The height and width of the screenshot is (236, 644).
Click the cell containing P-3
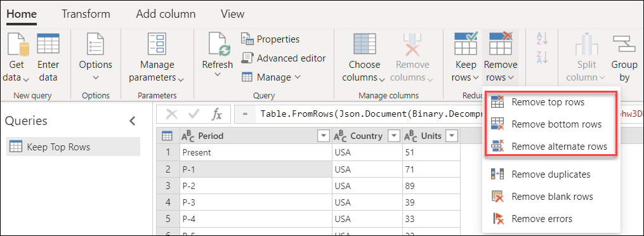pyautogui.click(x=256, y=203)
